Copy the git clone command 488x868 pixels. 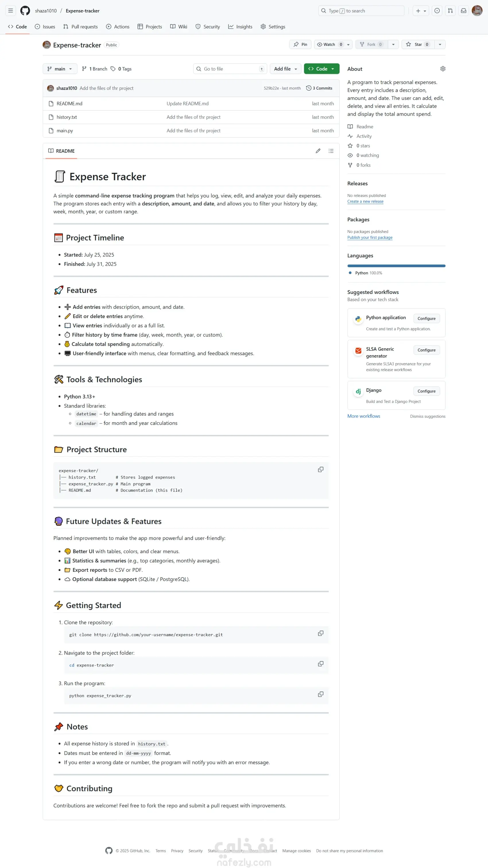click(321, 633)
